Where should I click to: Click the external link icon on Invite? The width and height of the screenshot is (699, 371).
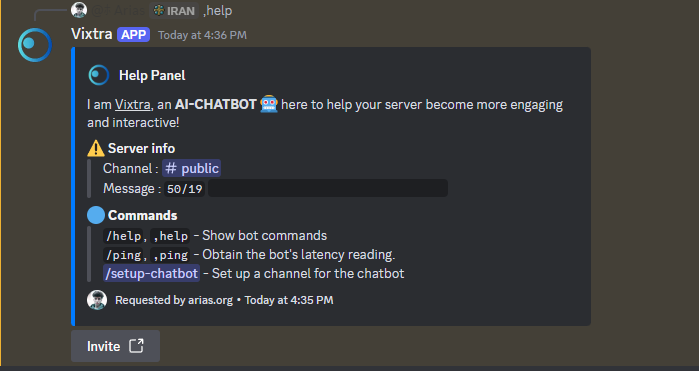click(x=136, y=346)
